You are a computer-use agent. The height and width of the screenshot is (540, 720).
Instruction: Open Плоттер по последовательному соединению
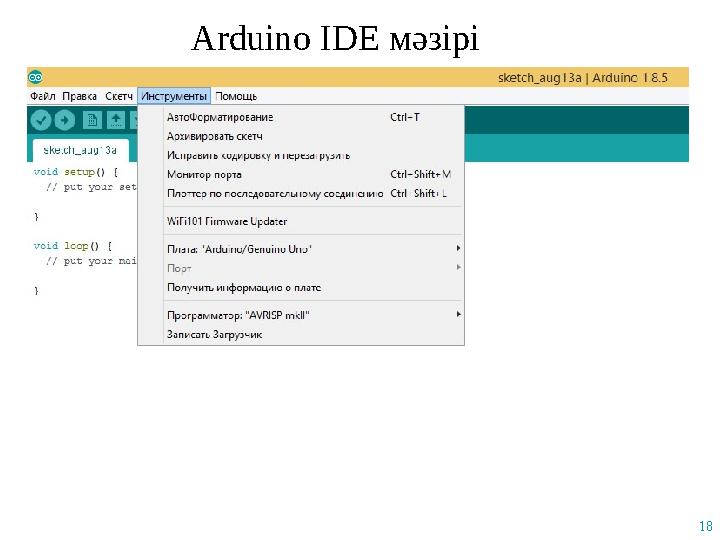click(x=301, y=193)
